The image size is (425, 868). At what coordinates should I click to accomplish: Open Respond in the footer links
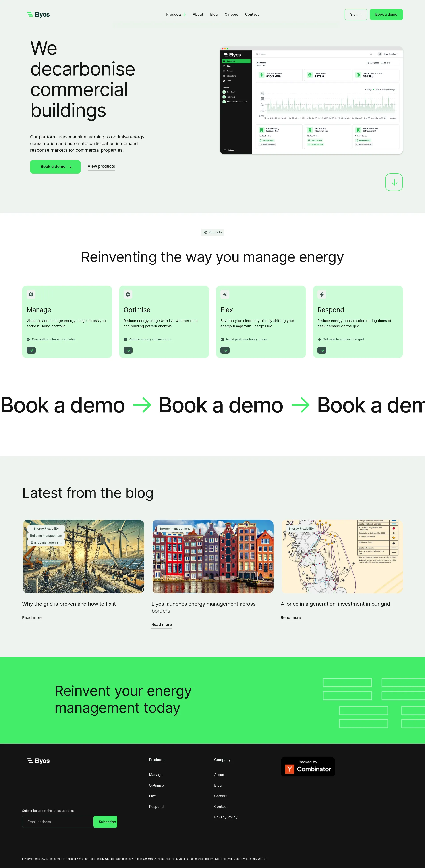tap(156, 807)
